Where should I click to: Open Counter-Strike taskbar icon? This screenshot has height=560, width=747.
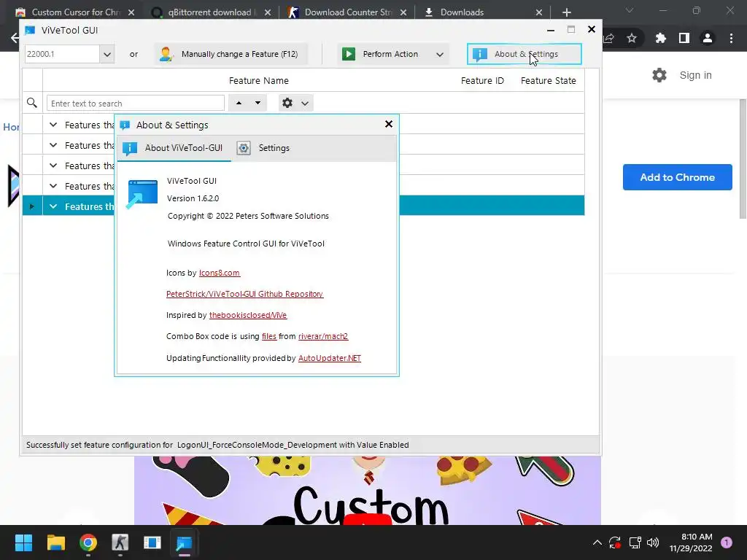(120, 542)
